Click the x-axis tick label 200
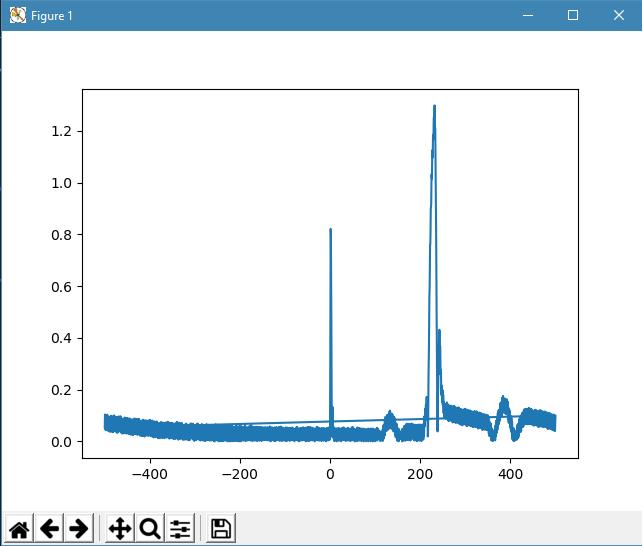643x546 pixels. pos(420,474)
